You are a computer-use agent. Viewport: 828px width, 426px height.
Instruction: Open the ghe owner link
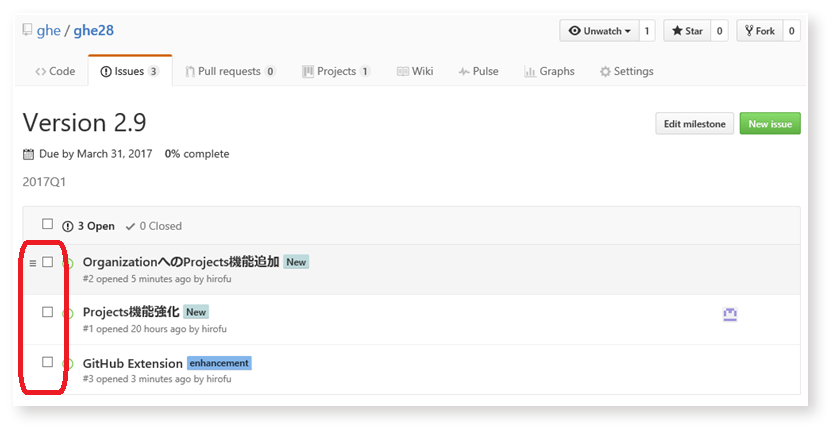tap(49, 31)
